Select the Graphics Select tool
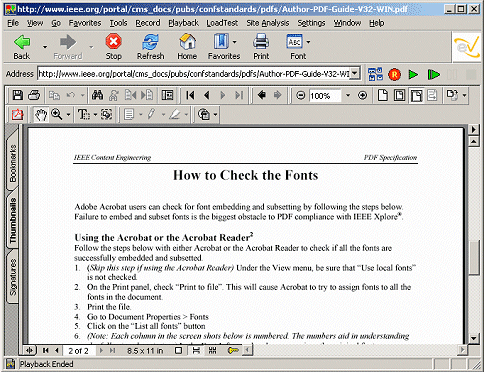 click(107, 115)
